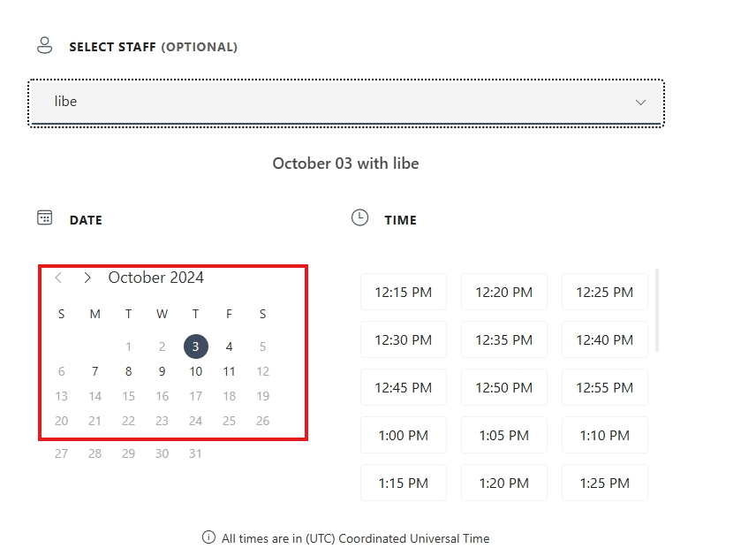Viewport: 756px width, 556px height.
Task: Click the October 2024 month heading
Action: tap(155, 278)
